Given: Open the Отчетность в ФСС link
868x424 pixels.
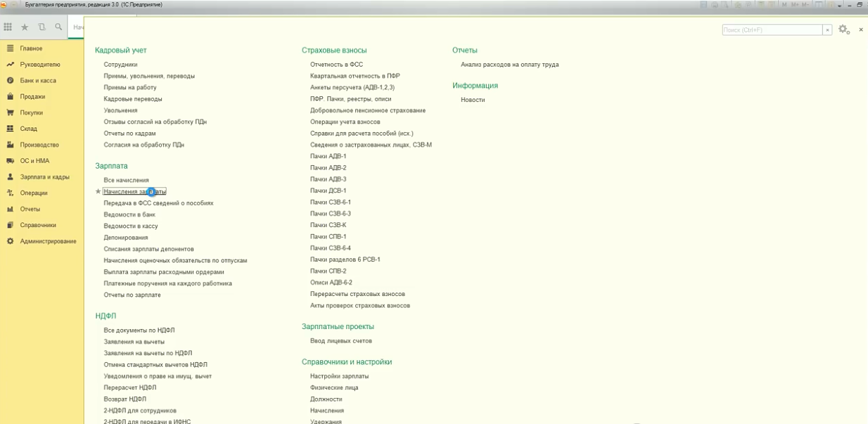Looking at the screenshot, I should pos(336,65).
